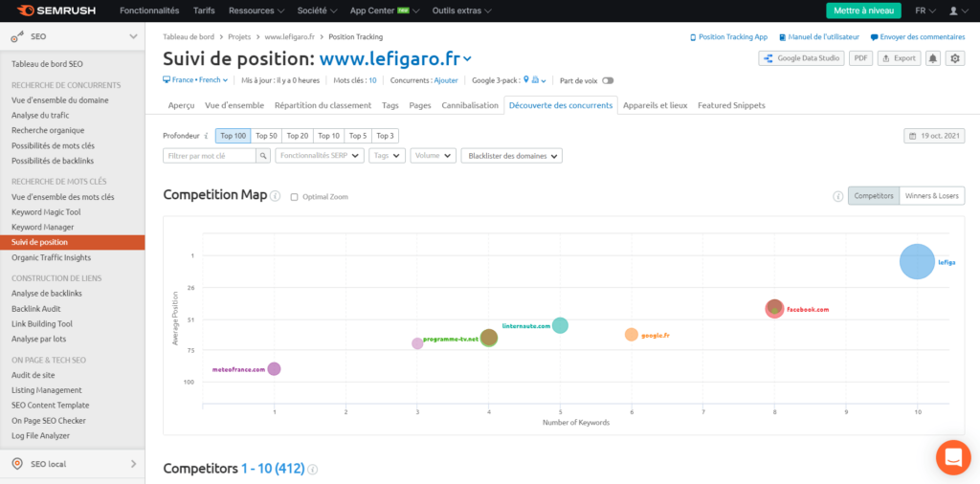Click info icon next to Competitors 1 - 10
This screenshot has width=980, height=484.
tap(313, 469)
